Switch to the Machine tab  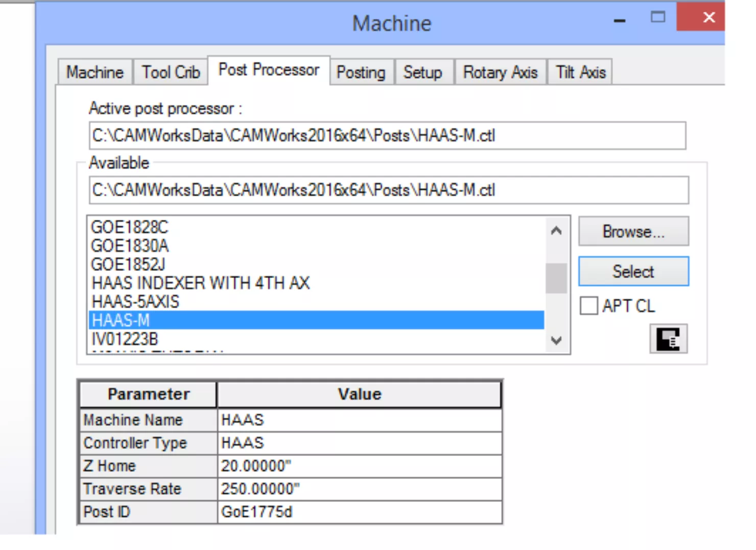[95, 72]
